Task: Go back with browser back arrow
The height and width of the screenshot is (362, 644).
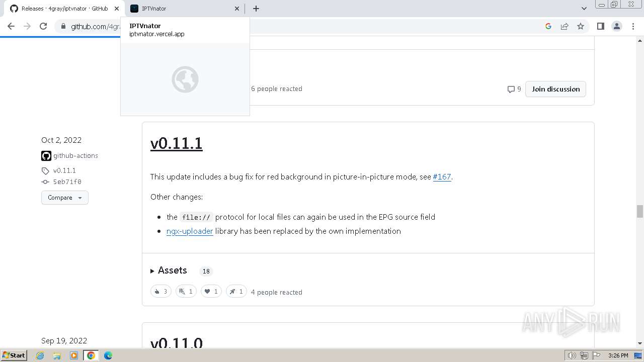Action: click(x=11, y=26)
